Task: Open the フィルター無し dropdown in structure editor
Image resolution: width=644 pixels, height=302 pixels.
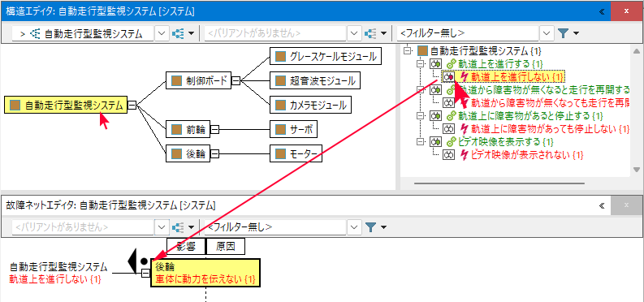Action: 546,33
